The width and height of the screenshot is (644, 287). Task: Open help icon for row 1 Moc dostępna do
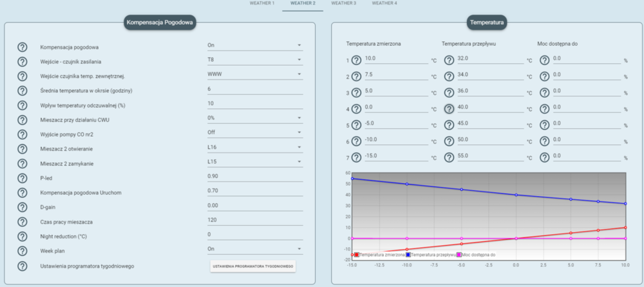click(x=544, y=60)
